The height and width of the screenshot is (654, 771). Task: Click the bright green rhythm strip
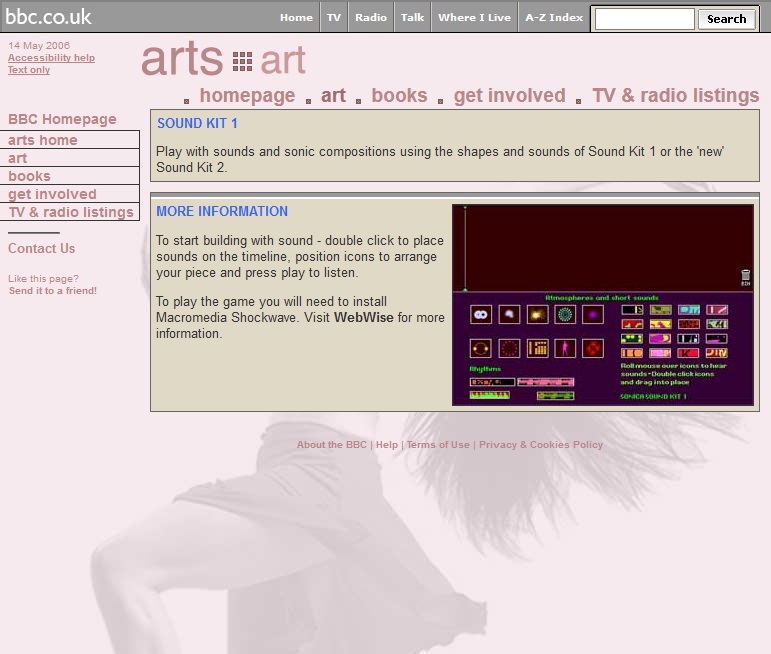click(x=490, y=395)
